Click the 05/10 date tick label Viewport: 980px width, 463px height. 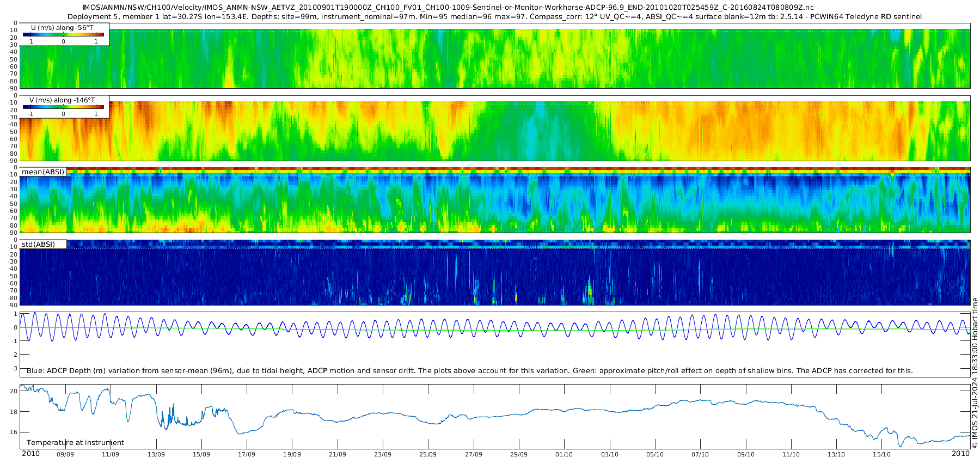[655, 454]
